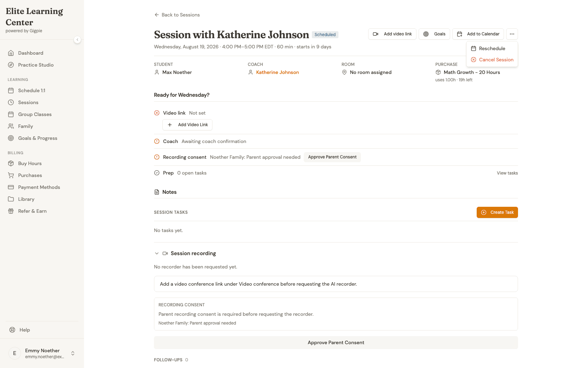The image size is (588, 368).
Task: Click the orange Create Task button
Action: [x=497, y=212]
